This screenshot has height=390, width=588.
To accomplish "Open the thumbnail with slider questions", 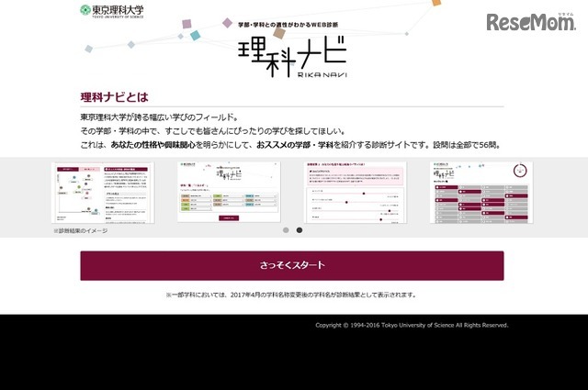I will [355, 193].
